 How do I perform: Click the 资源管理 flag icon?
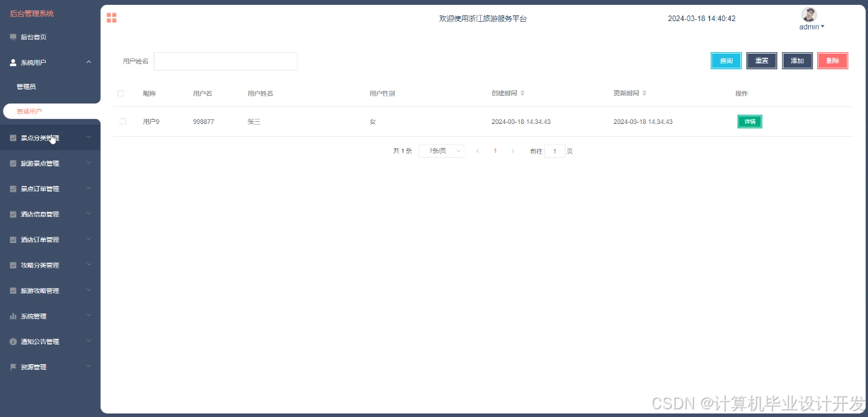[13, 367]
